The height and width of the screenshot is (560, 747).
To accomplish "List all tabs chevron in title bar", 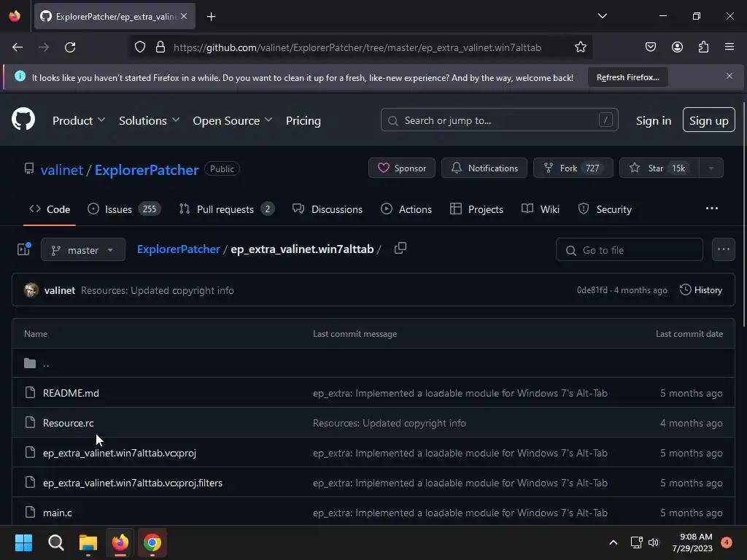I will tap(602, 16).
